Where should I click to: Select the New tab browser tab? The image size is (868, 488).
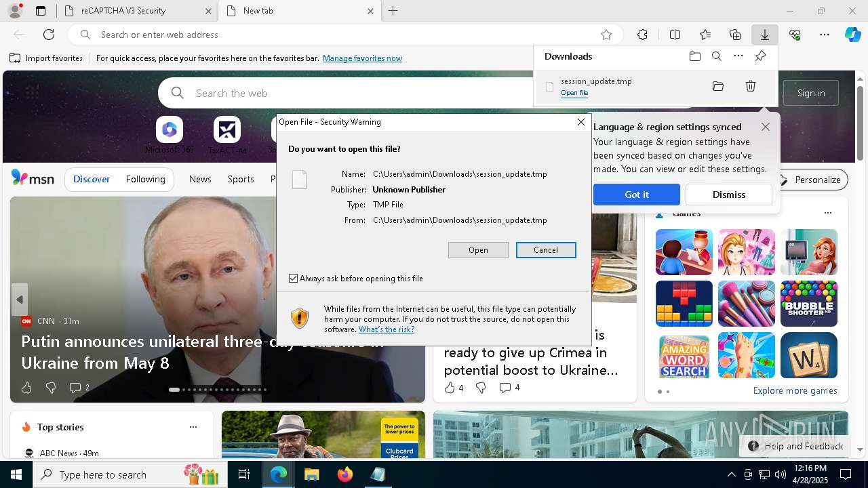tap(300, 11)
